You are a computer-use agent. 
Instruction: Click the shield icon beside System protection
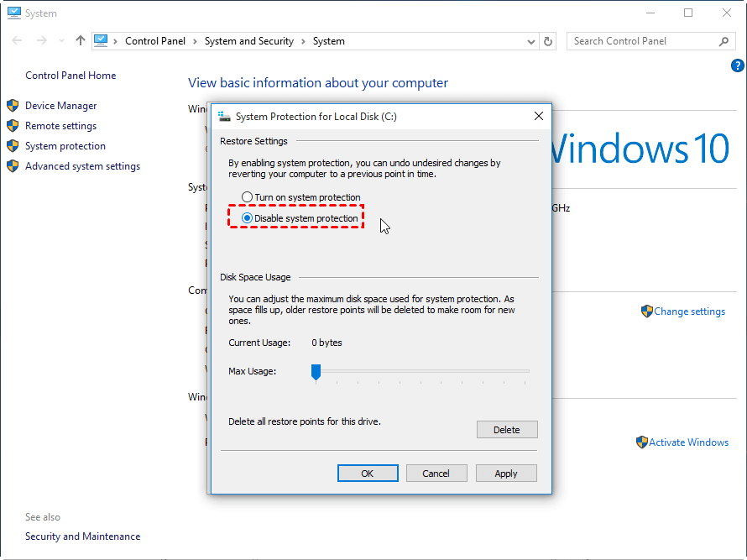(13, 146)
